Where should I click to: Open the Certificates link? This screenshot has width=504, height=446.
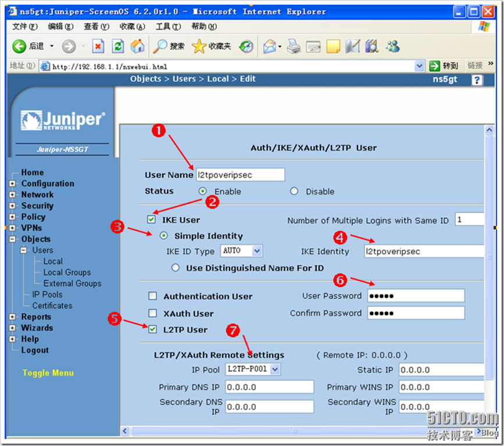(x=52, y=305)
